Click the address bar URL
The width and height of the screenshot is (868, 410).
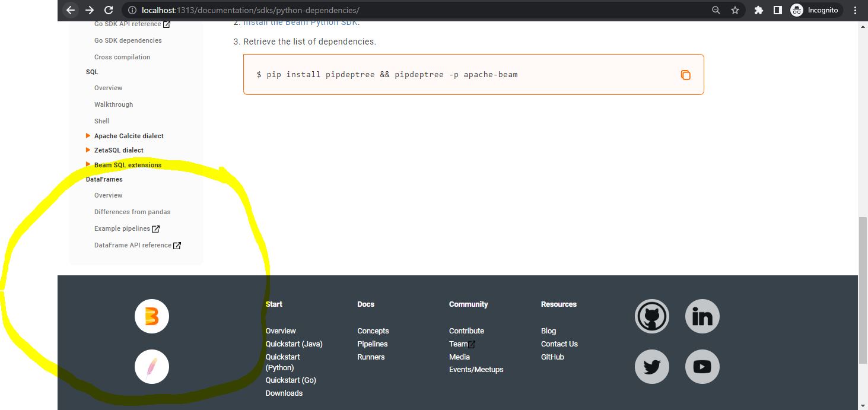250,10
